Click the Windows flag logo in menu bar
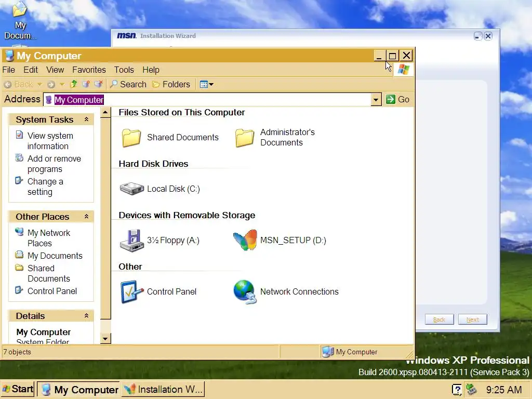 [403, 70]
